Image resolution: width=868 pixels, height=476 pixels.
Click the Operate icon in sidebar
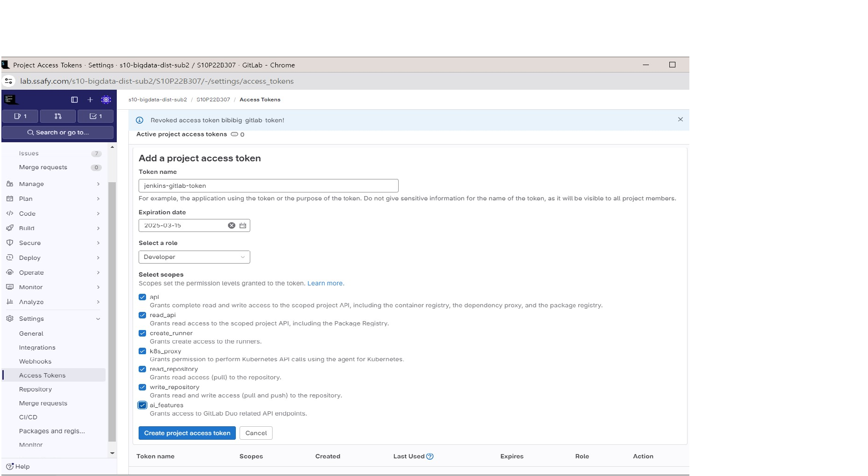[x=10, y=272]
